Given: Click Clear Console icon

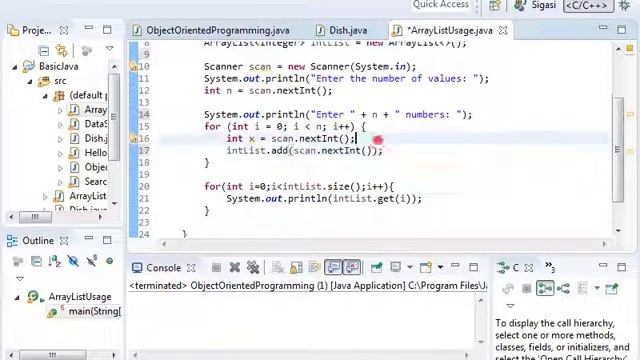Looking at the screenshot, I should click(x=278, y=268).
